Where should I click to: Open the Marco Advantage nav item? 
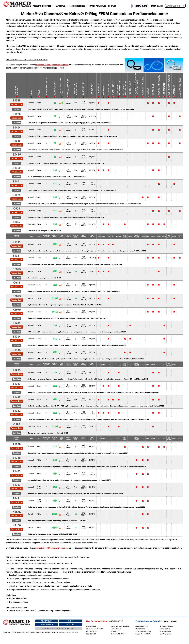97,6
